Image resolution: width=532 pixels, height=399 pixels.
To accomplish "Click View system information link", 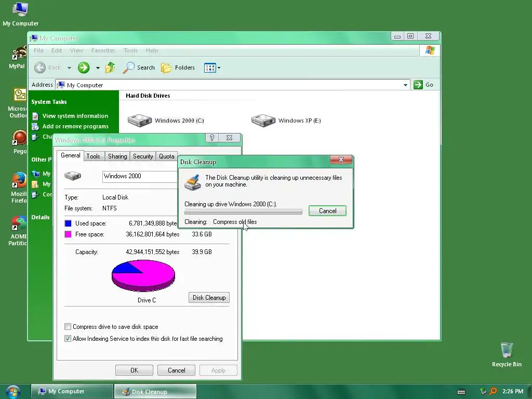I will [x=75, y=116].
